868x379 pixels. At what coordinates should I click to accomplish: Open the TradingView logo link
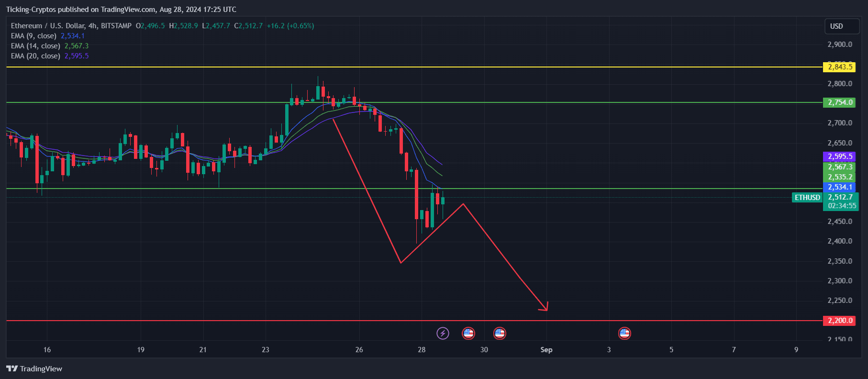click(x=34, y=368)
